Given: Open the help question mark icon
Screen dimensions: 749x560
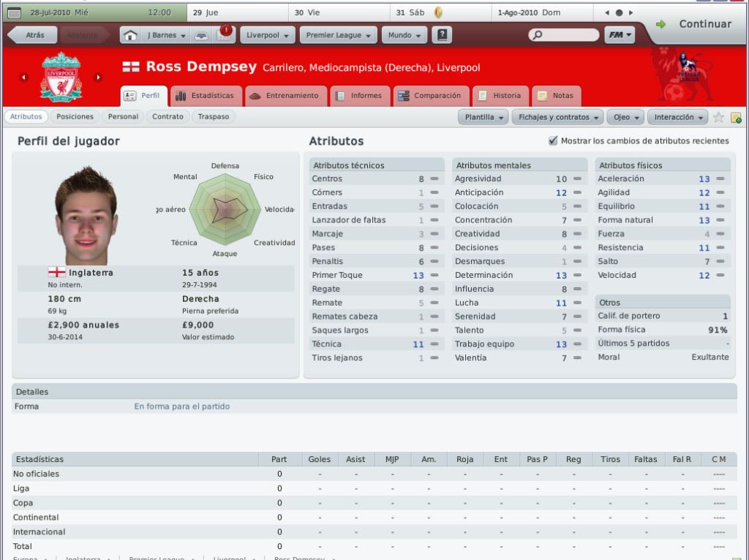Looking at the screenshot, I should pyautogui.click(x=442, y=35).
